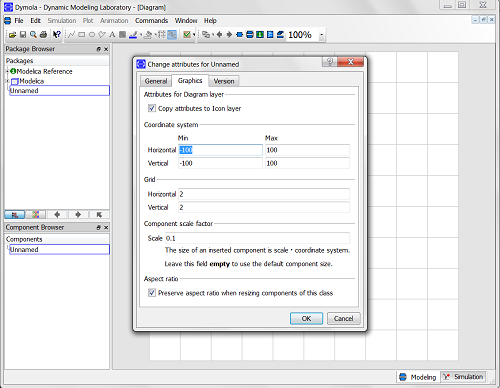This screenshot has width=500, height=388.
Task: Open the fill style dropdown arrow
Action: click(x=155, y=35)
